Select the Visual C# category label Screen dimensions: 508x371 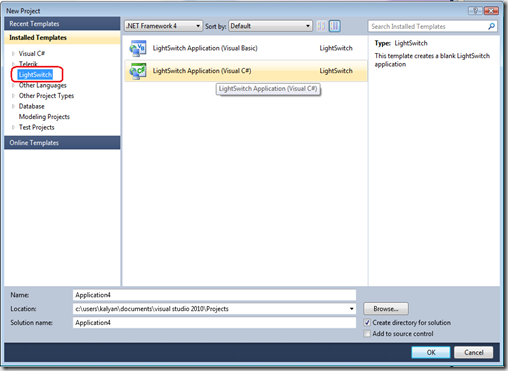32,53
